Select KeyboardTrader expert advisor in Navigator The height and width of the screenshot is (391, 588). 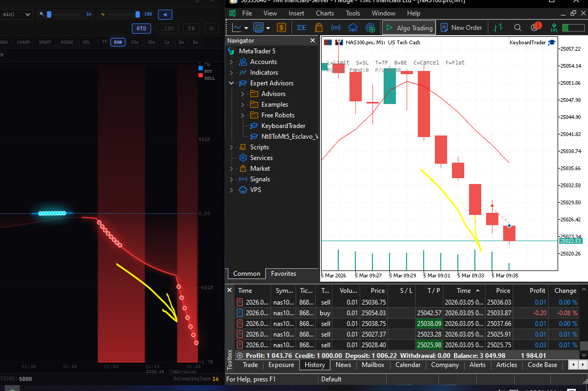click(283, 126)
